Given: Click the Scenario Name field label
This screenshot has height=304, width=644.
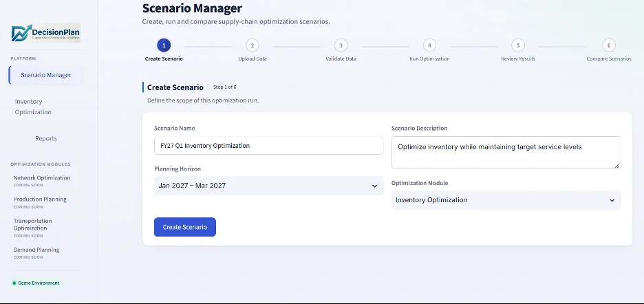Looking at the screenshot, I should [175, 128].
